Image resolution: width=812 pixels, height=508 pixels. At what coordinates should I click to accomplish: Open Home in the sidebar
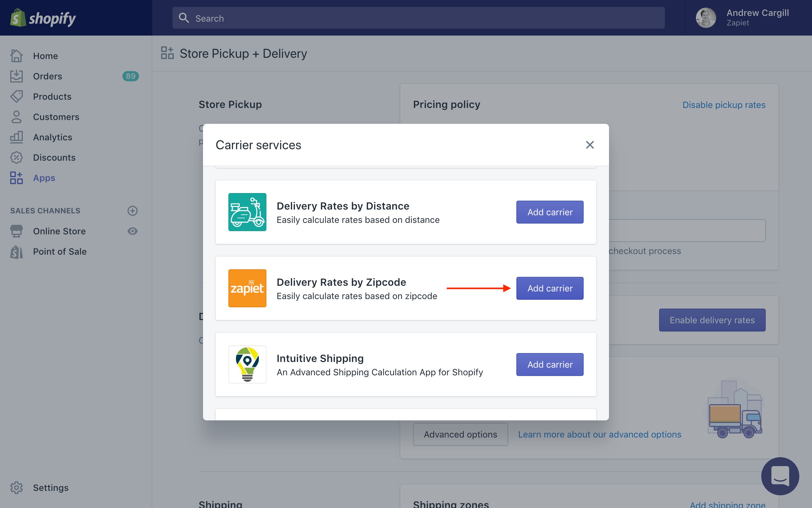[45, 56]
